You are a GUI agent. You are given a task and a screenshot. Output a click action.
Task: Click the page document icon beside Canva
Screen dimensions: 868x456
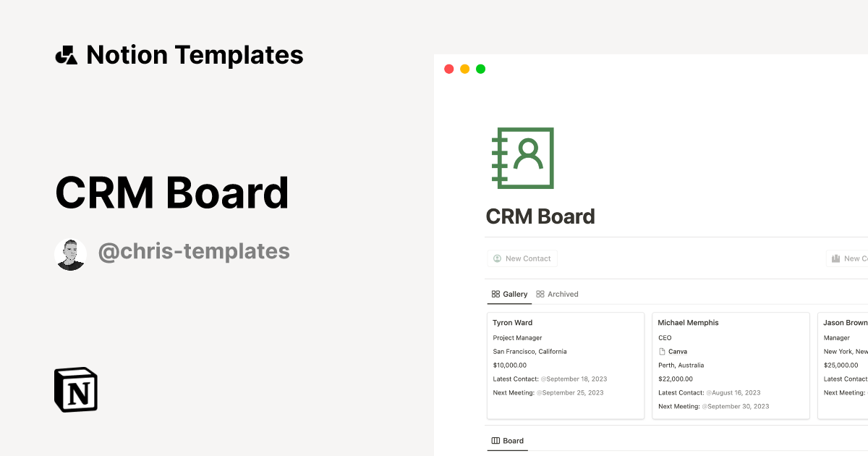660,351
